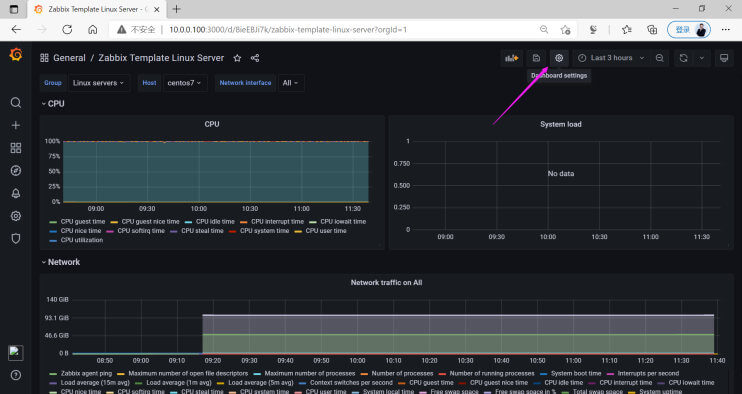Open the Network interface All dropdown
This screenshot has height=394, width=742.
pos(291,83)
